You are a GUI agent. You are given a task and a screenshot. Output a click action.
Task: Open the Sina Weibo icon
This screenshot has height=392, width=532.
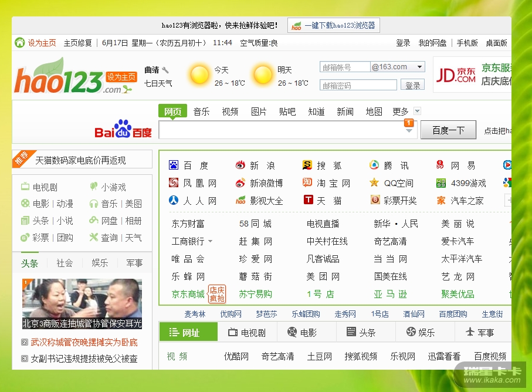point(240,183)
